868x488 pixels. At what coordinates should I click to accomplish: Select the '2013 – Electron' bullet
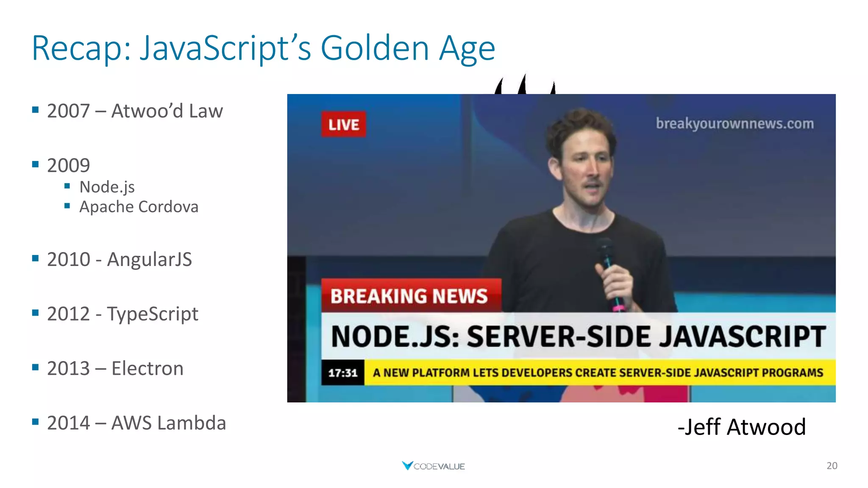(x=115, y=368)
